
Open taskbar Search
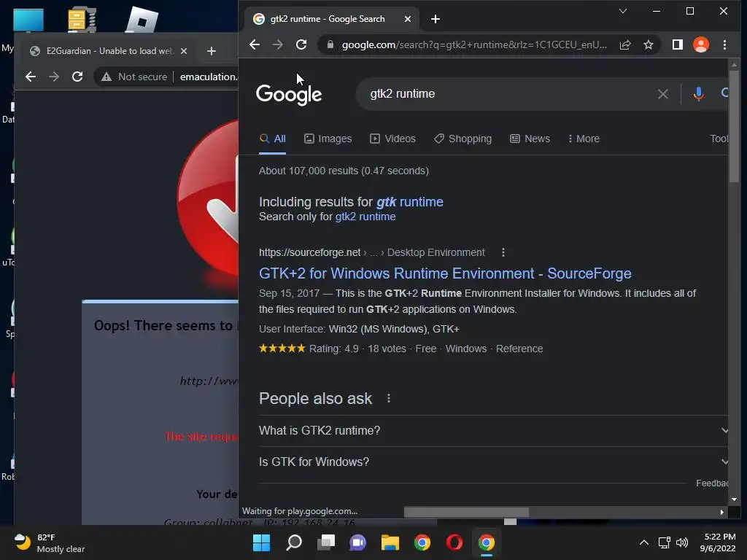click(x=294, y=542)
